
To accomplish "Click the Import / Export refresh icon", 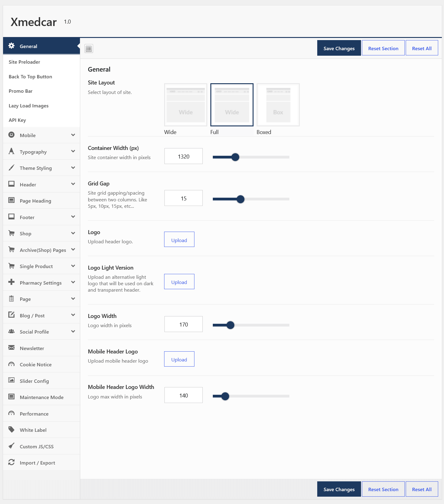I will tap(11, 462).
